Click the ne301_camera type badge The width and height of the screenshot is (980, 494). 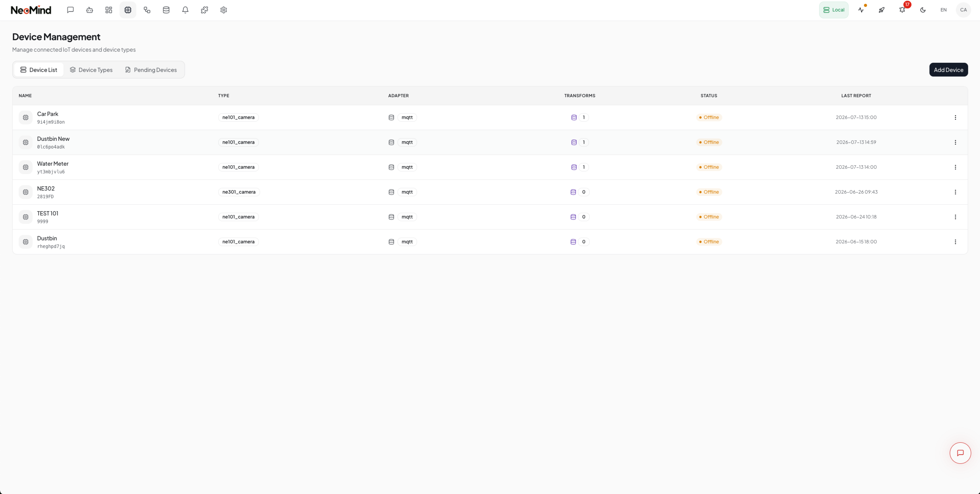239,192
